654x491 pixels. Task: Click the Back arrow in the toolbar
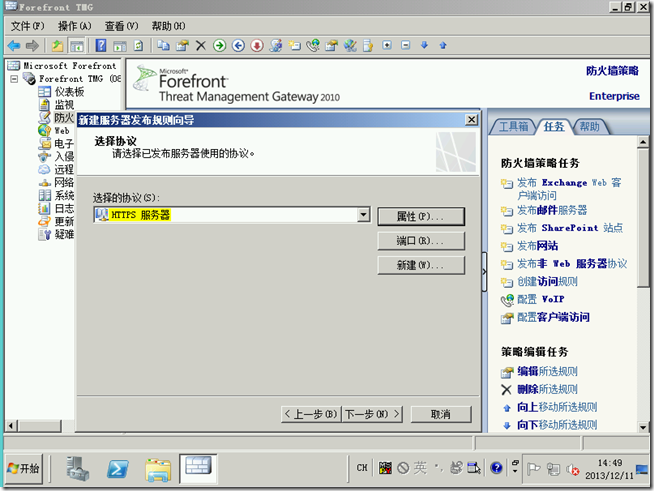tap(14, 45)
